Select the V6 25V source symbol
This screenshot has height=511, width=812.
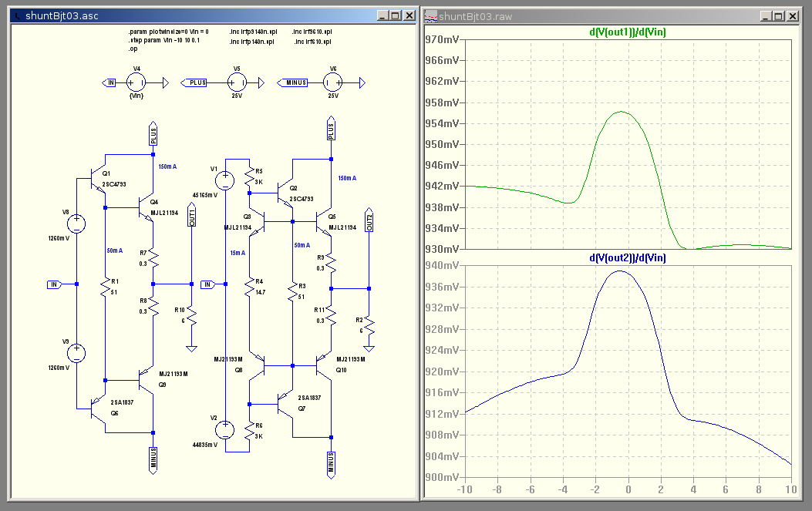[x=333, y=82]
